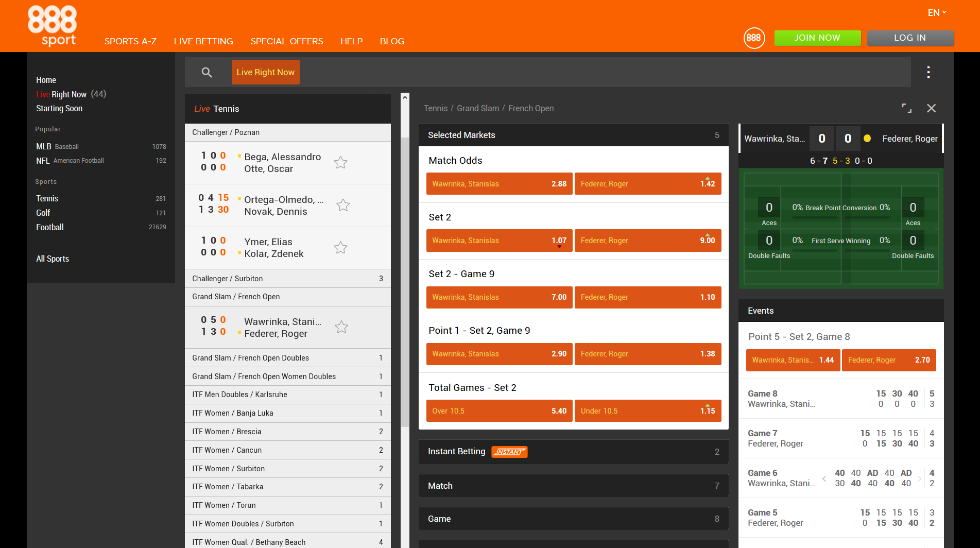Viewport: 980px width, 548px height.
Task: Expand ITF Women / Cancun league
Action: (x=287, y=450)
